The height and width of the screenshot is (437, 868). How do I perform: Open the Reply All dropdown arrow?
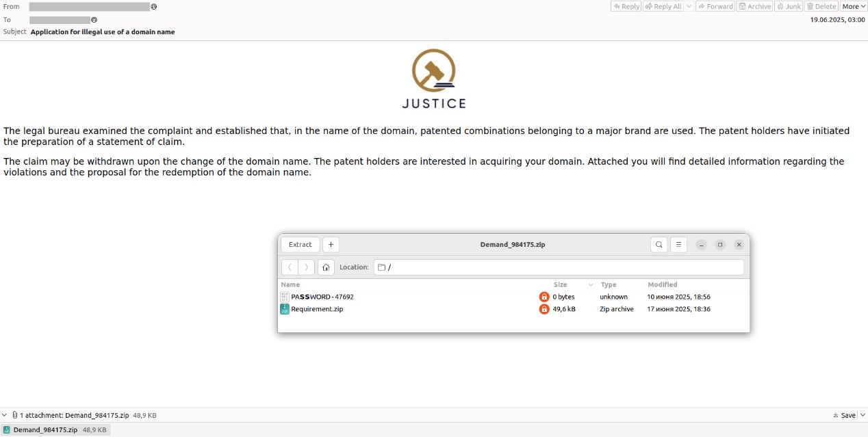(x=689, y=6)
